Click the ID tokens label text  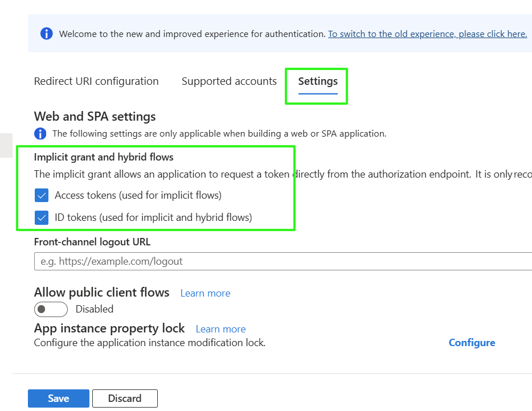[x=153, y=217]
